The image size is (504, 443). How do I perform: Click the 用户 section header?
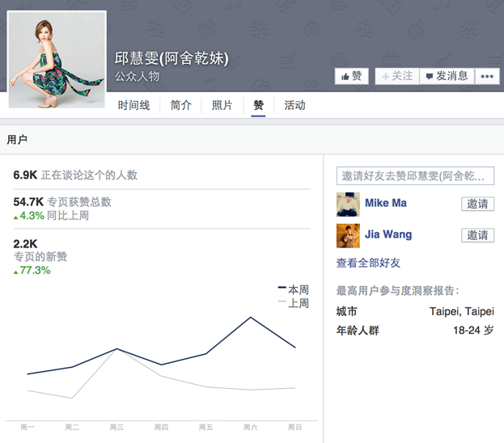[17, 140]
